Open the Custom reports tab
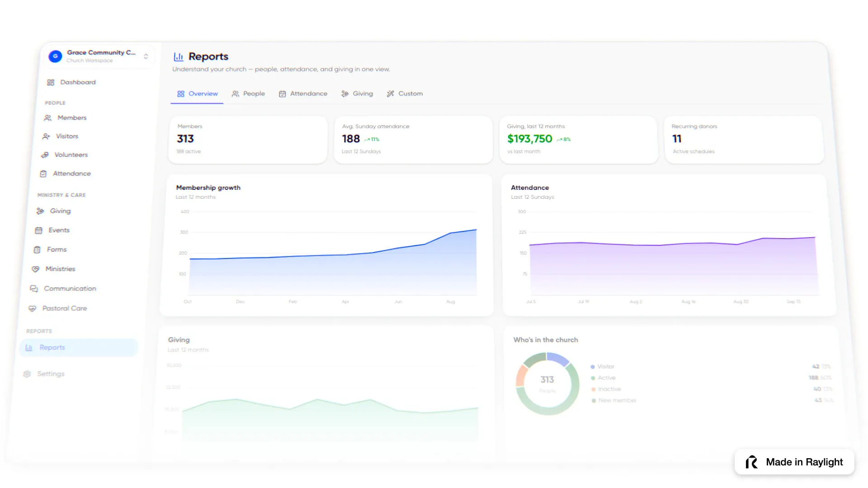The width and height of the screenshot is (868, 488). pyautogui.click(x=405, y=94)
